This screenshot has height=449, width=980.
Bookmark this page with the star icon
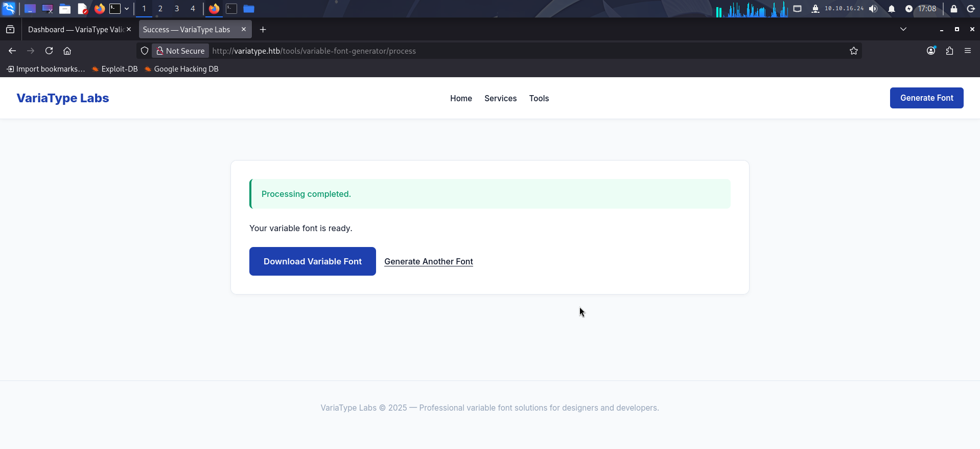[x=853, y=51]
